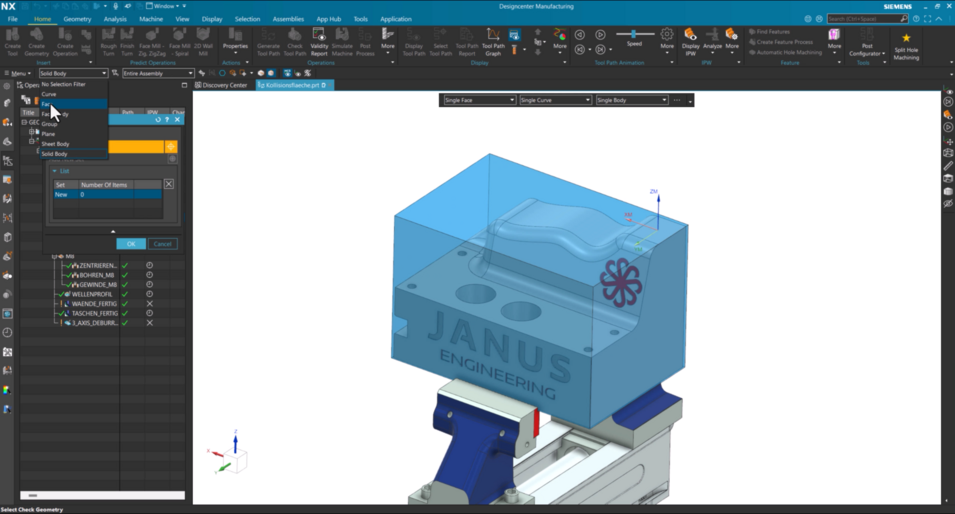Open the Menu button below the ribbon
955x514 pixels.
18,73
